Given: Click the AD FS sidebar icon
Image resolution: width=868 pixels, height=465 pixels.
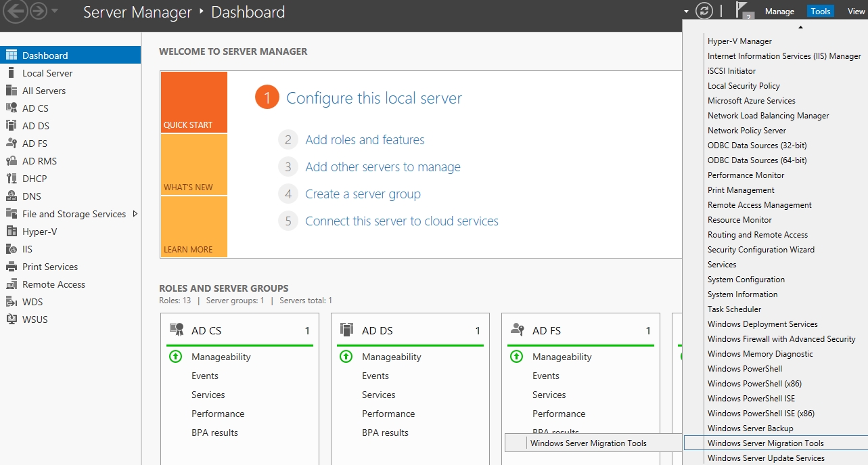Looking at the screenshot, I should [11, 143].
